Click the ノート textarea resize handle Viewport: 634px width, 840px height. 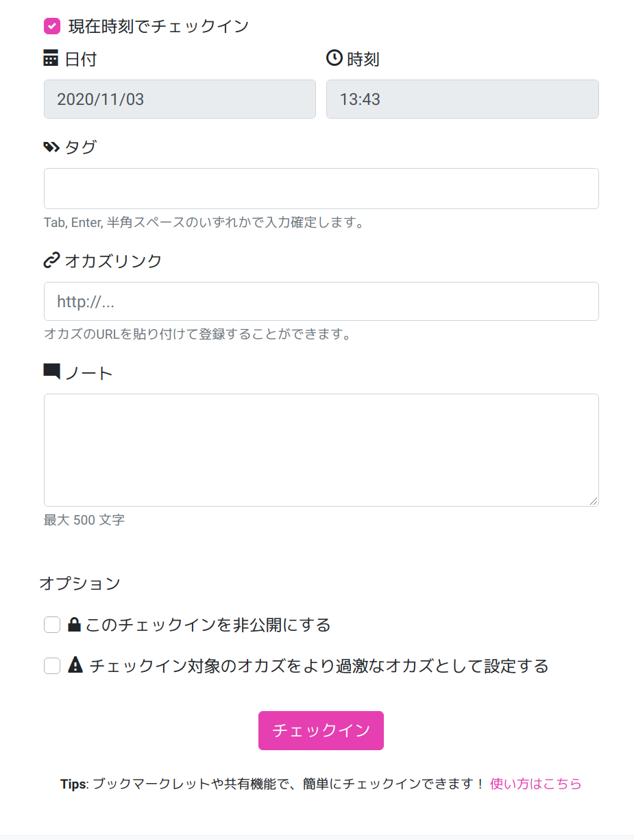point(594,501)
